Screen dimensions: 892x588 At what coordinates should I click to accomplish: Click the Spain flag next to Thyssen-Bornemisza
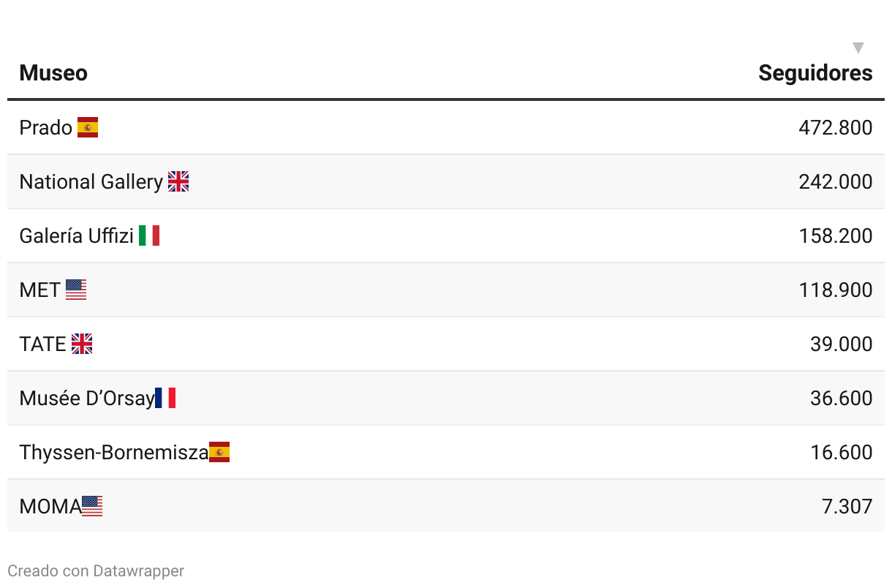[219, 452]
